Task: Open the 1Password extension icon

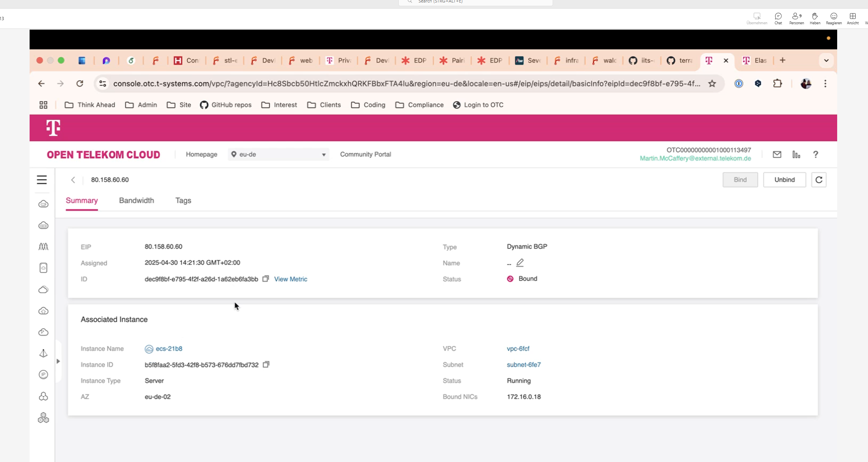Action: (x=738, y=84)
